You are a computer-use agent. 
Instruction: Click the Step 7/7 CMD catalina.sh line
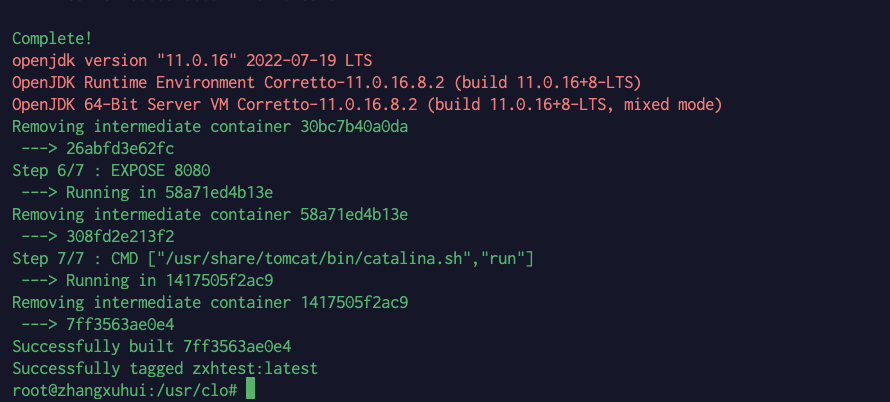tap(273, 259)
